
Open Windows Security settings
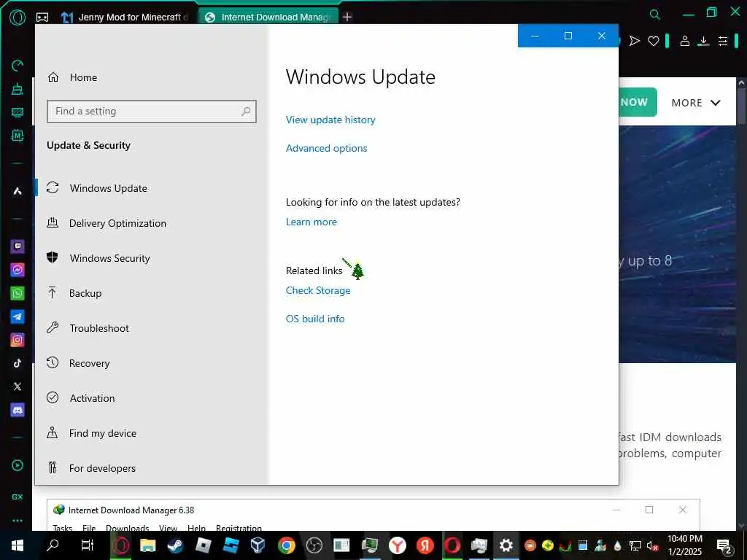152,258
